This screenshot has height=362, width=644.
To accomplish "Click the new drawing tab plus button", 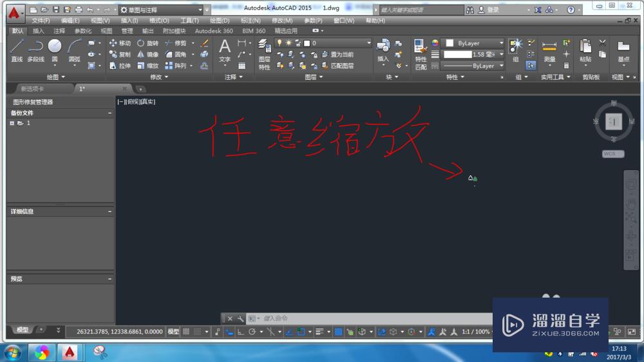I will (x=140, y=89).
